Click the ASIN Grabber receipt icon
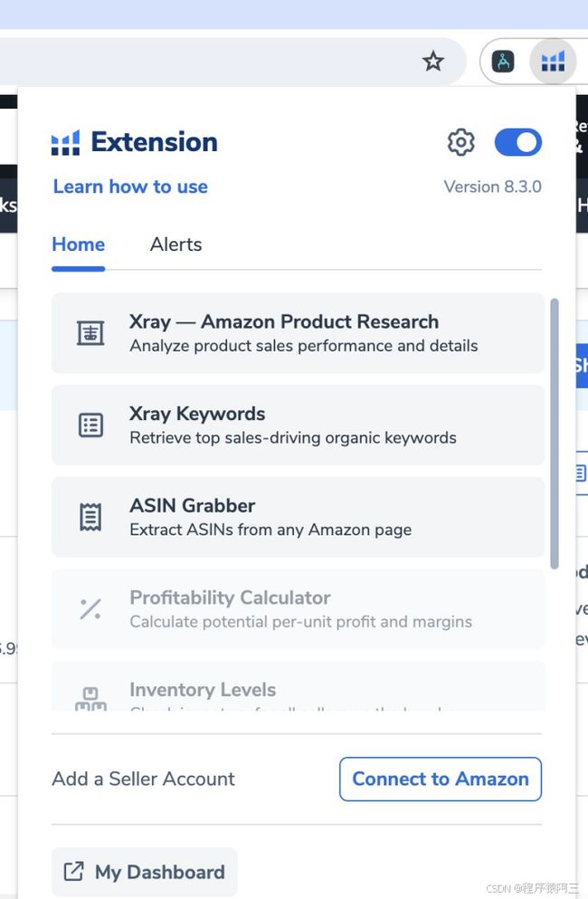 pyautogui.click(x=90, y=517)
